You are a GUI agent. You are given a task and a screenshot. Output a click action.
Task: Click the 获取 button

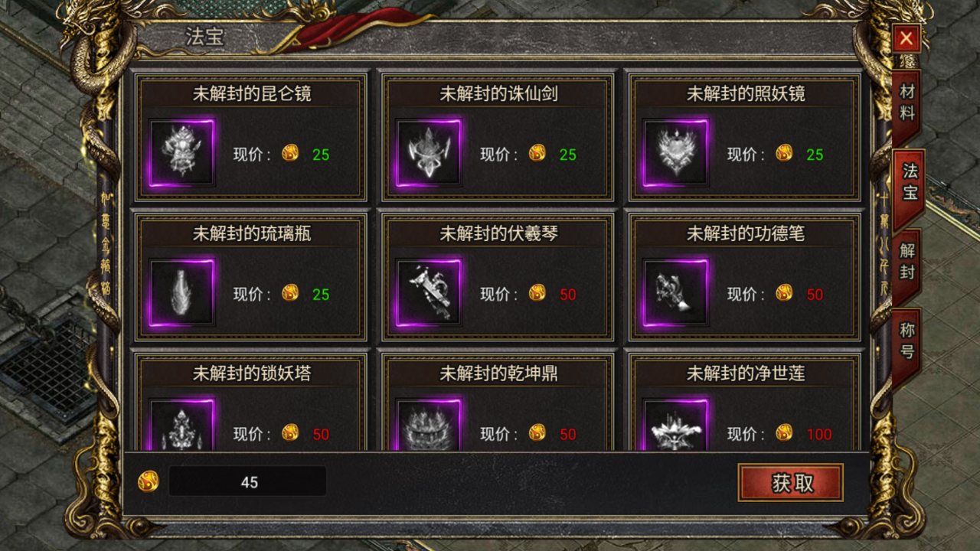(791, 483)
